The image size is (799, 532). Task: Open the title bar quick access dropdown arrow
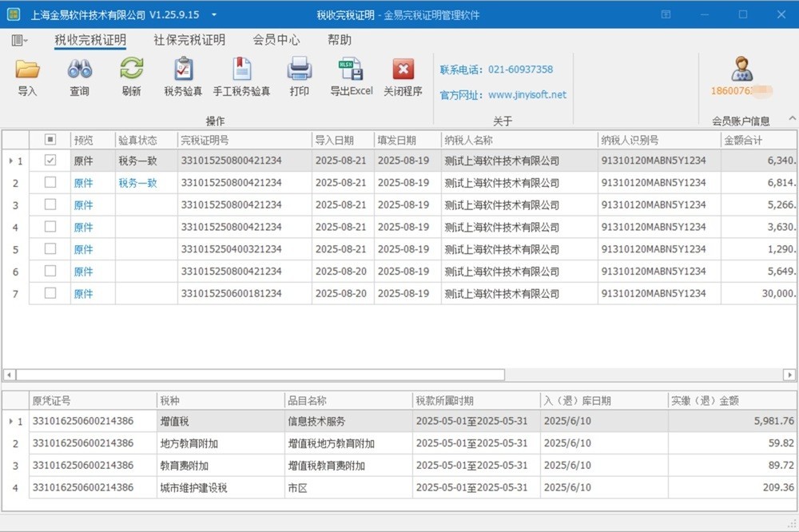(x=214, y=14)
